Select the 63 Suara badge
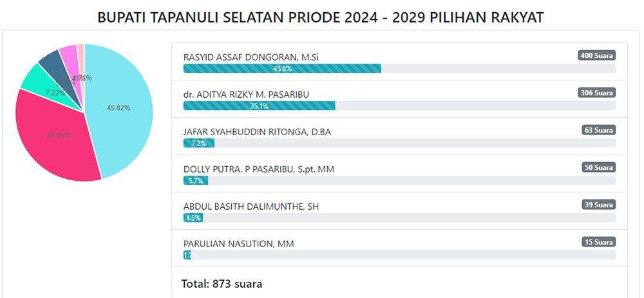Screen dimensions: 644x298 click(x=599, y=130)
